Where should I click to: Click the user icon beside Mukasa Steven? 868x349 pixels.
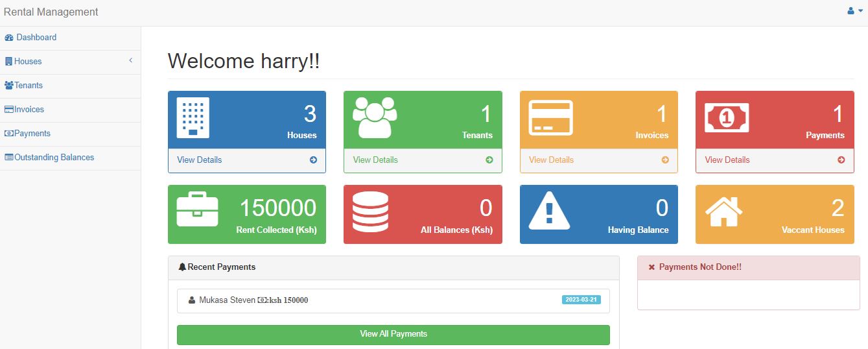[x=192, y=300]
